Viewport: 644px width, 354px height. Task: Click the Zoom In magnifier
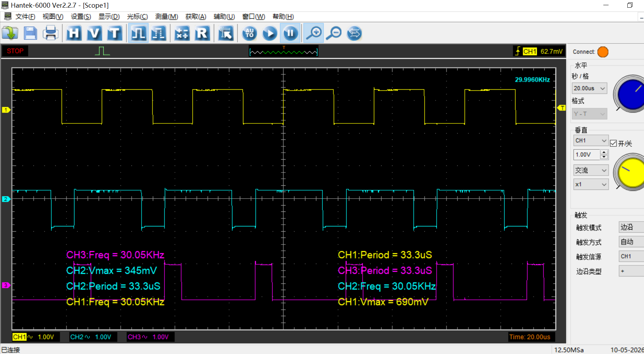[313, 33]
